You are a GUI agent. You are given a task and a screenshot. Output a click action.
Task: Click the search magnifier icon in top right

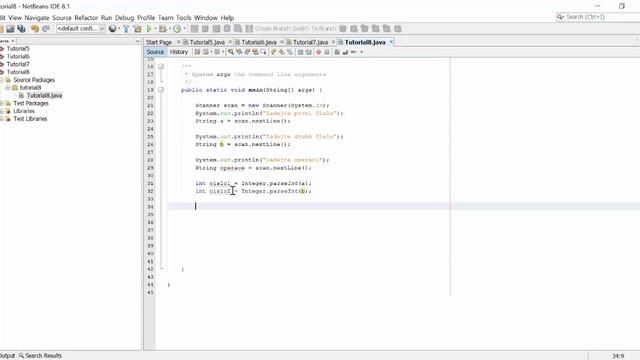click(x=560, y=17)
